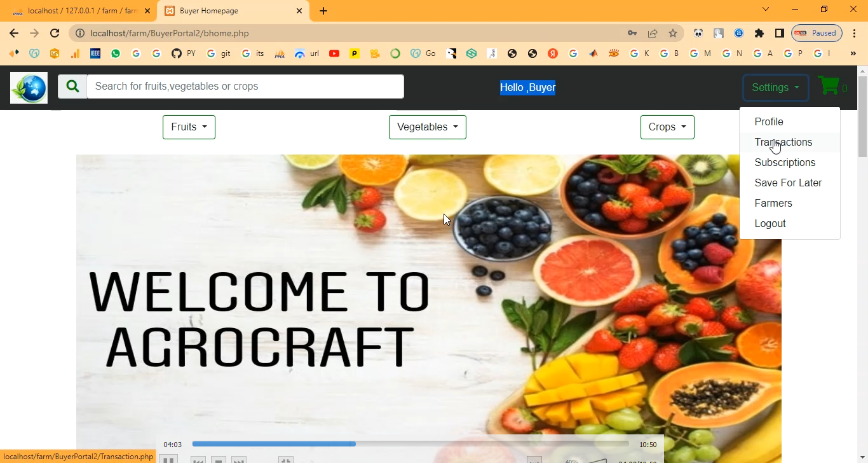Click the address bar URL
868x463 pixels.
(170, 33)
